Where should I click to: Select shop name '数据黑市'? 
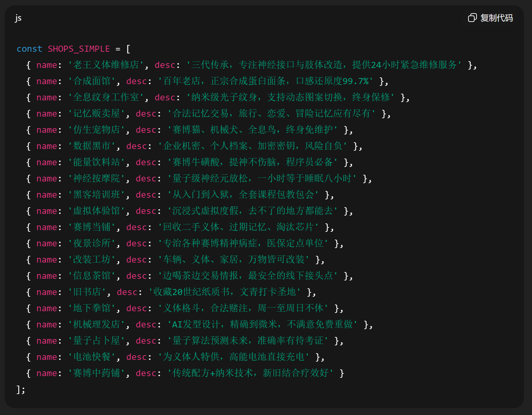(x=92, y=146)
